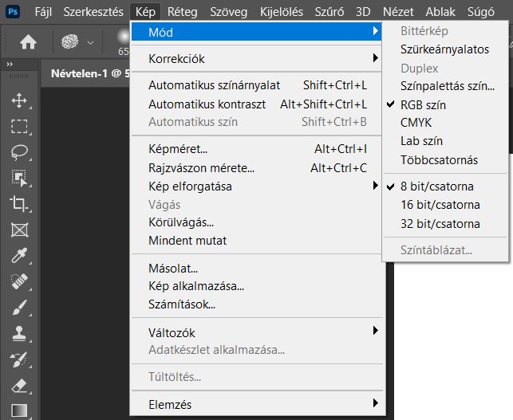The height and width of the screenshot is (420, 513).
Task: Select the Eyedropper tool
Action: tap(19, 256)
